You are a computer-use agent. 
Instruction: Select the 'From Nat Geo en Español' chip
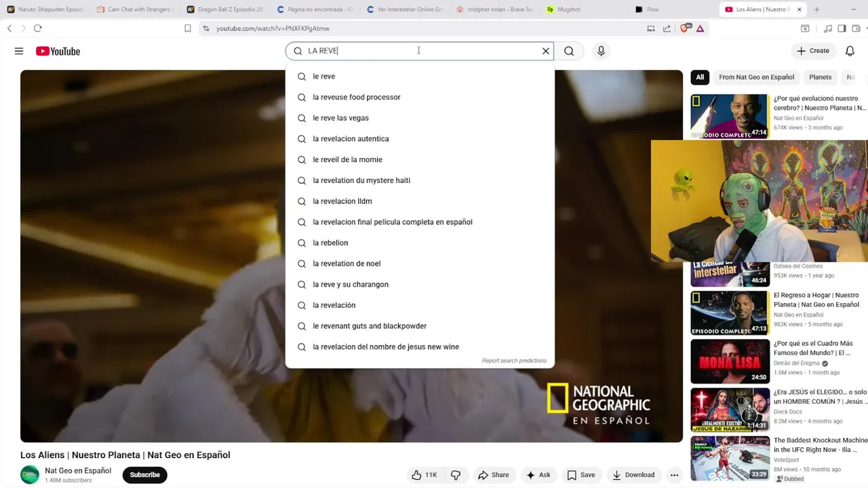click(x=756, y=77)
